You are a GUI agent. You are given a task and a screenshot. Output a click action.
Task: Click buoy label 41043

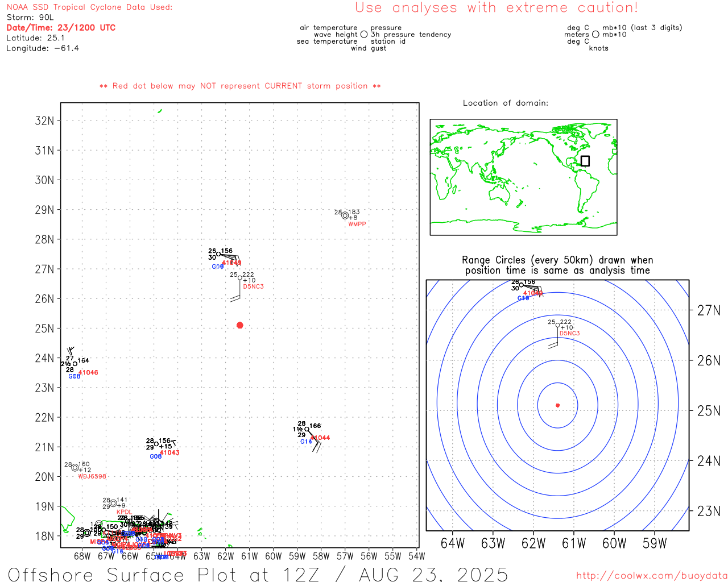coord(169,452)
